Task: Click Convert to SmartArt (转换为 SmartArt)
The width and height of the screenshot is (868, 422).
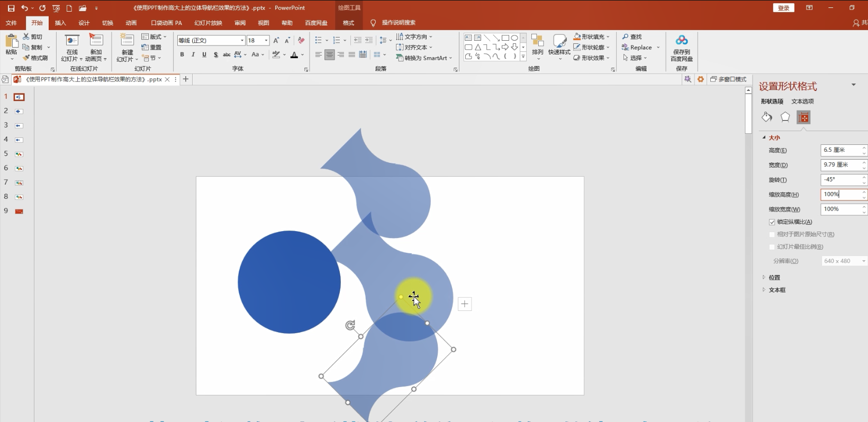Action: [424, 58]
